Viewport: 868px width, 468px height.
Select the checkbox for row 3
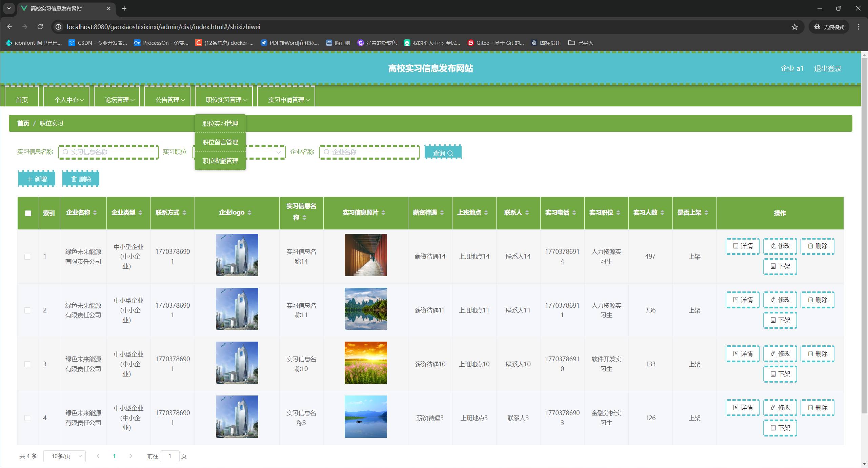27,364
